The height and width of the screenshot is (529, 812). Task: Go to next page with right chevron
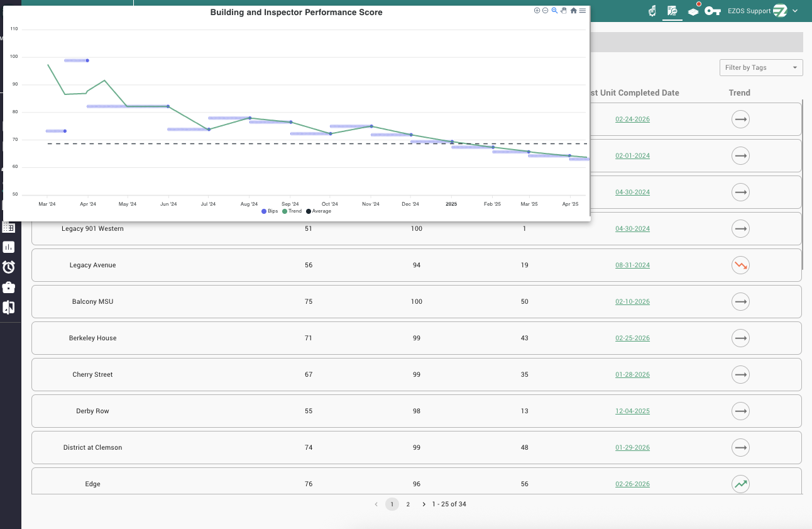(x=424, y=504)
